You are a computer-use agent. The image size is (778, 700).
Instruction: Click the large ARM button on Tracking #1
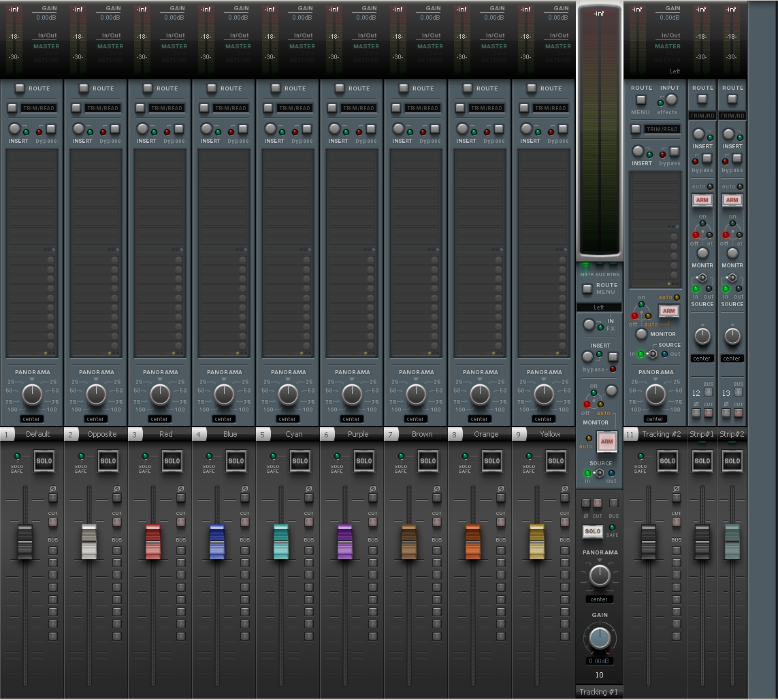pyautogui.click(x=606, y=441)
